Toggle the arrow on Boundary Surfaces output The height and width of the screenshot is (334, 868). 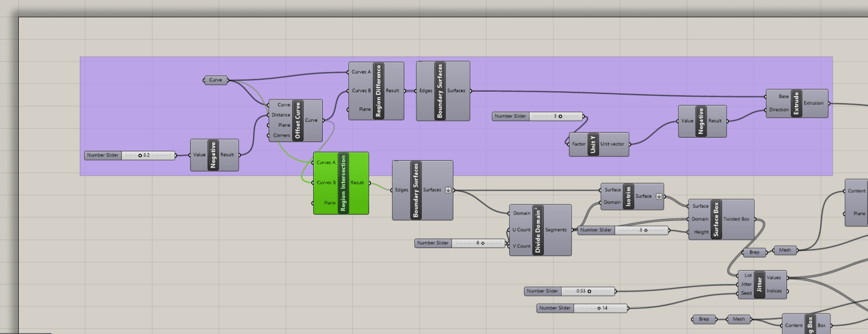coord(448,190)
